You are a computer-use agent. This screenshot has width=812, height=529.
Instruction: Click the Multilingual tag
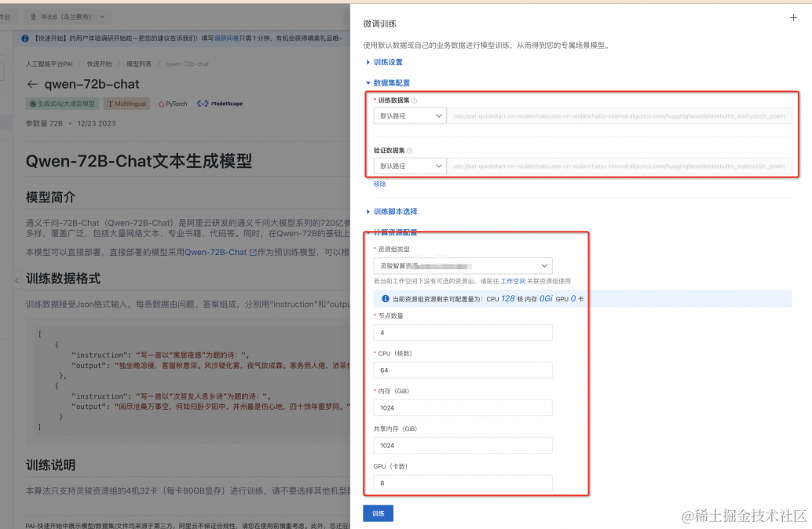127,104
